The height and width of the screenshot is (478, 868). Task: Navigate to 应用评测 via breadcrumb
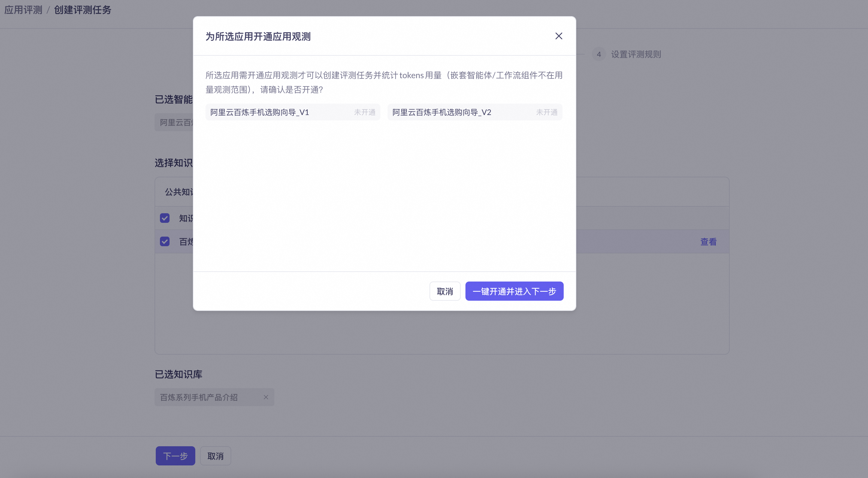point(22,9)
